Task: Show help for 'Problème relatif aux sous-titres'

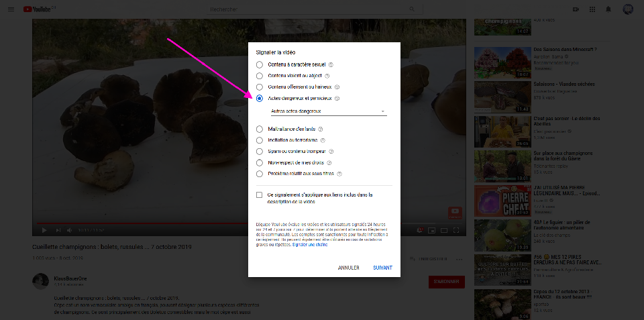Action: click(339, 174)
